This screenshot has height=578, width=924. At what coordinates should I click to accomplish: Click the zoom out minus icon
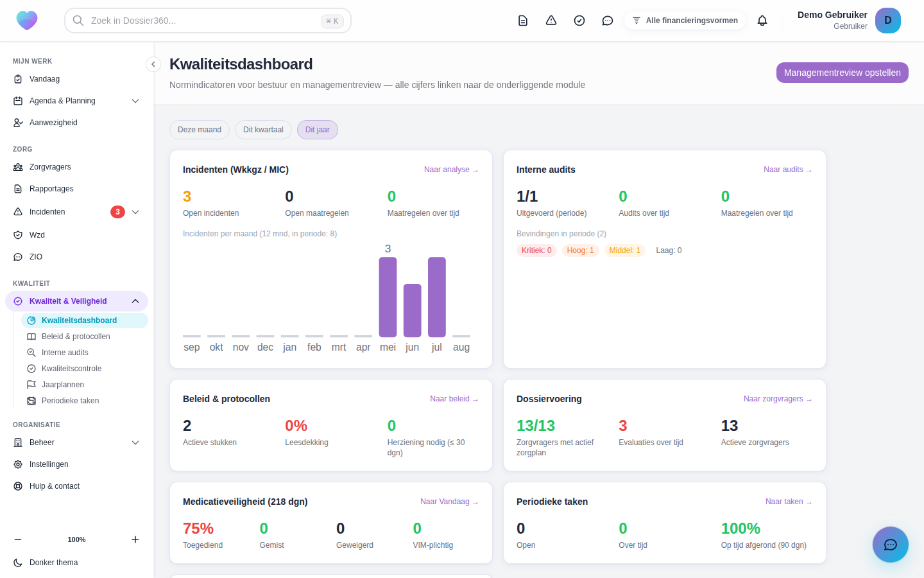(18, 539)
